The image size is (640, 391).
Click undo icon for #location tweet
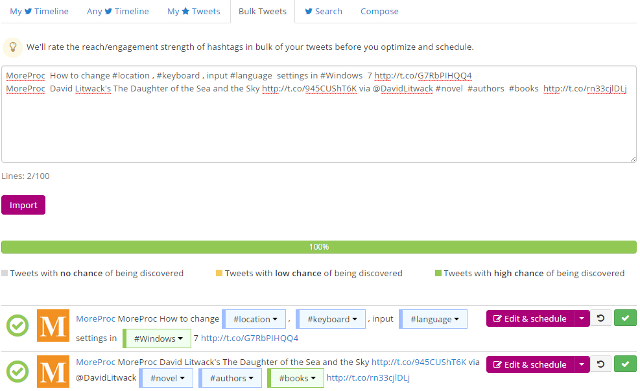tap(601, 318)
